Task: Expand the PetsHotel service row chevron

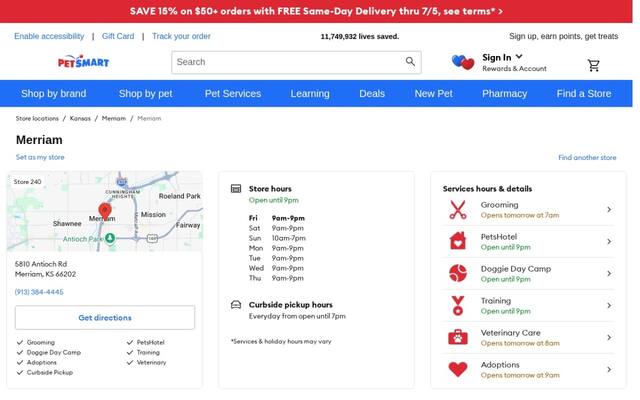Action: [609, 241]
